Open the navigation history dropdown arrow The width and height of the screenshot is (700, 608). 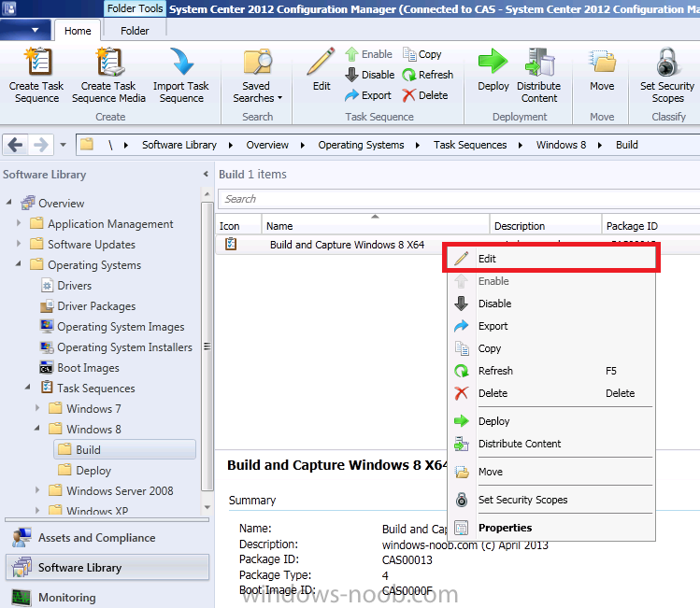click(x=63, y=145)
